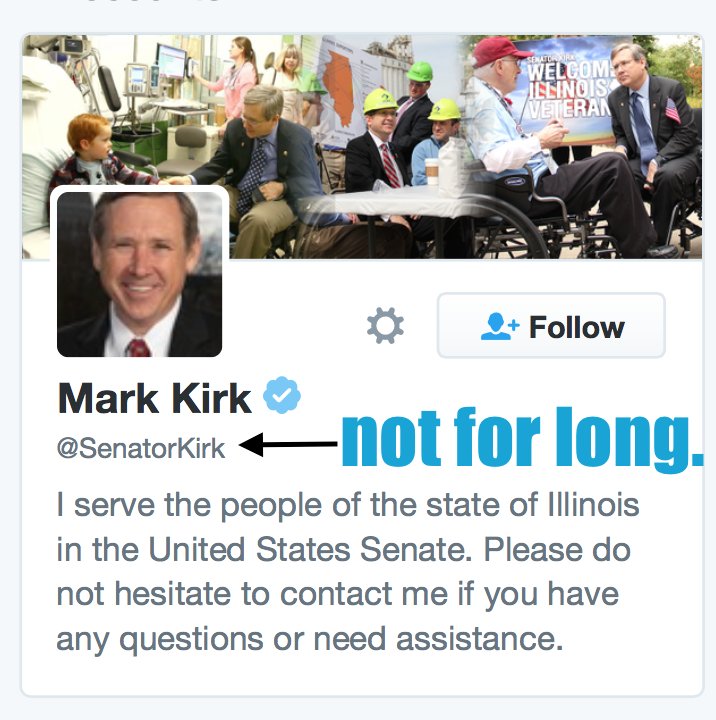
Task: Click the red baseball cap in banner
Action: [x=498, y=51]
